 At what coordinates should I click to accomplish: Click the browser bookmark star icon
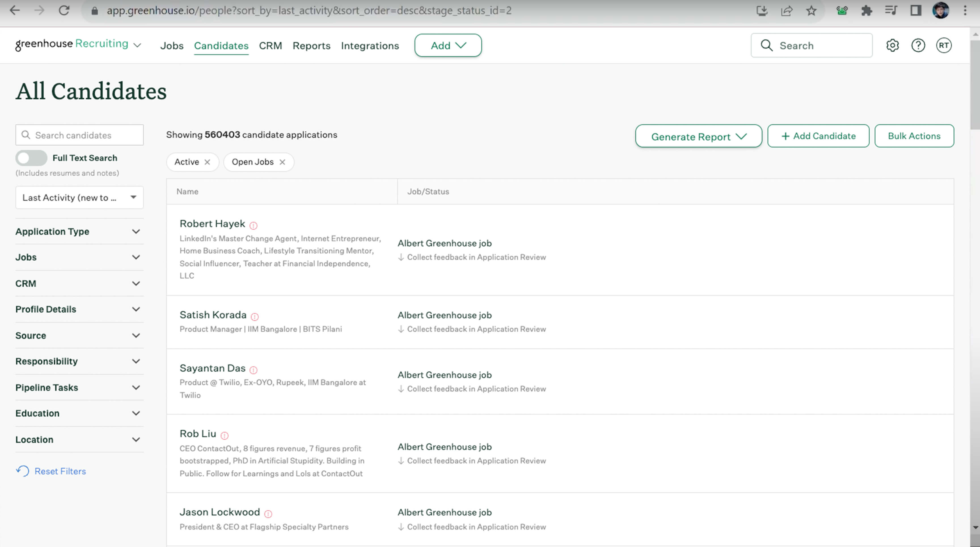pos(811,11)
